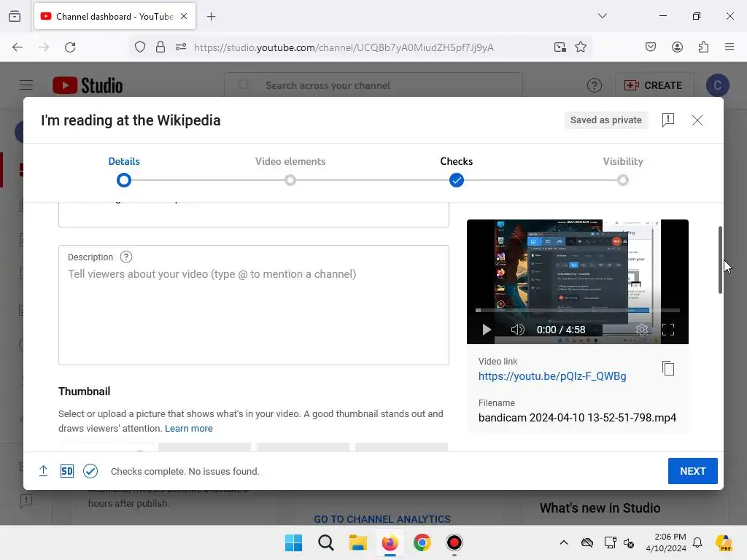Image resolution: width=747 pixels, height=560 pixels.
Task: Click the SD processing status icon
Action: pos(66,471)
